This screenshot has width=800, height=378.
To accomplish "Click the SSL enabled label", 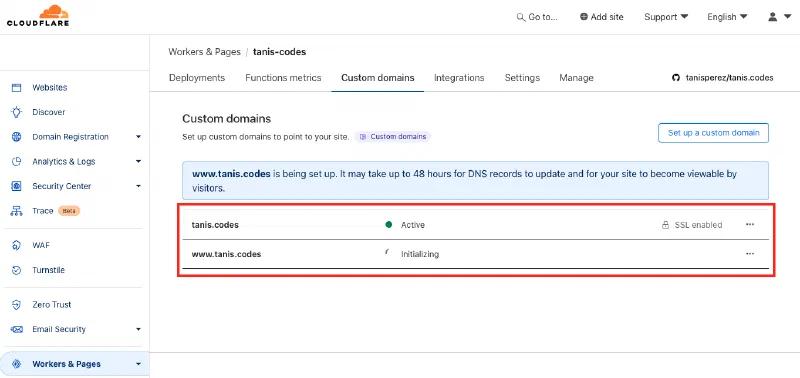I will [698, 225].
